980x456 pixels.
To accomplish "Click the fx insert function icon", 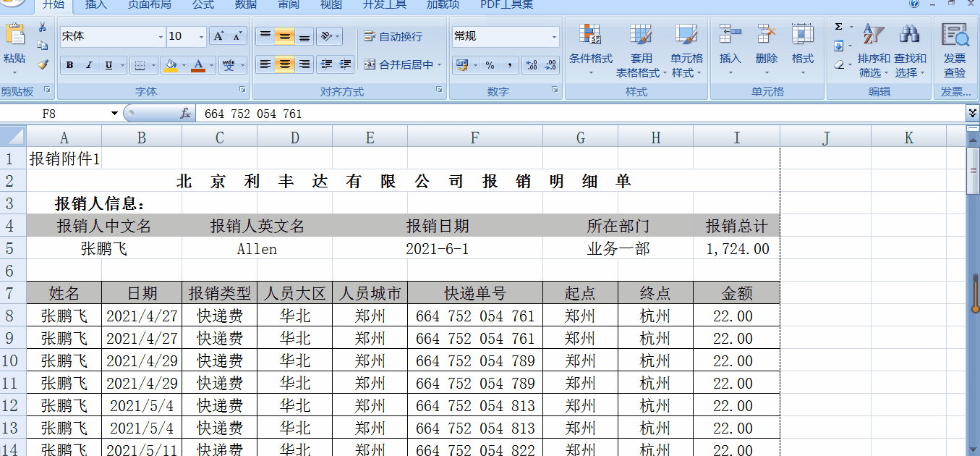I will pyautogui.click(x=186, y=114).
